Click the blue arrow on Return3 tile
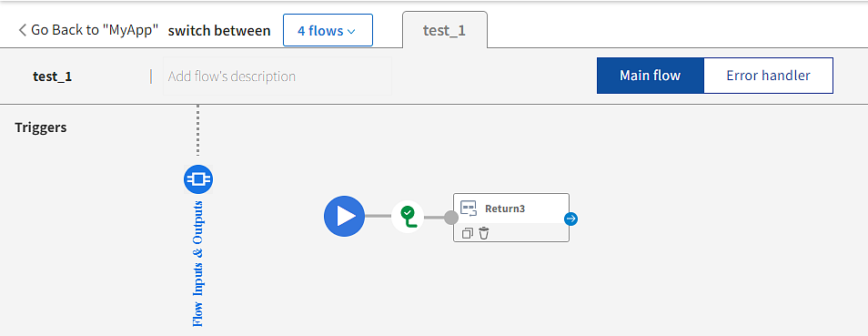Viewport: 868px width, 336px height. [571, 219]
